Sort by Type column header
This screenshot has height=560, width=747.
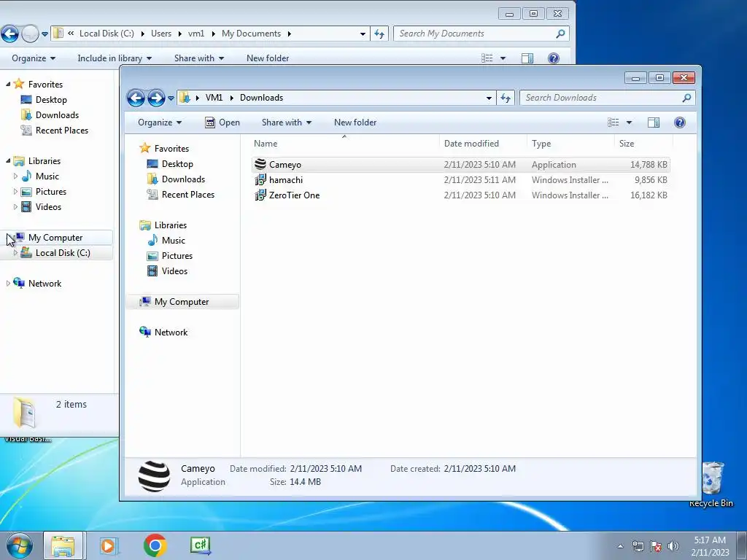point(570,144)
